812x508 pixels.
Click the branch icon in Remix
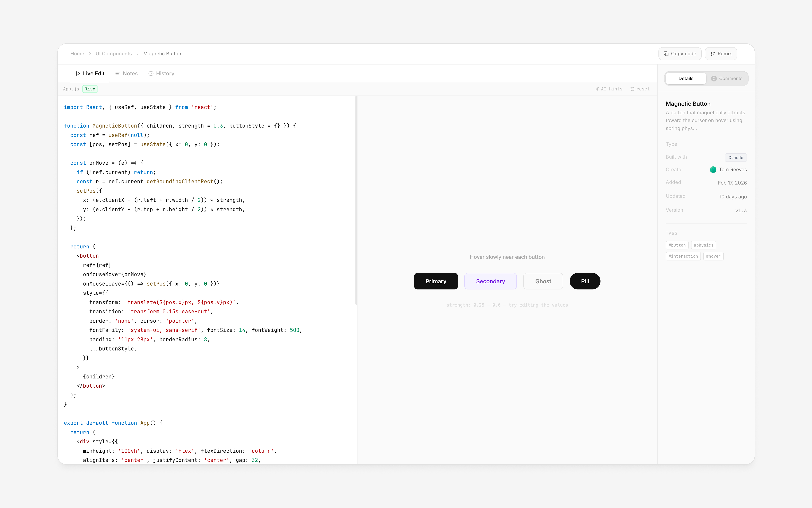tap(713, 54)
